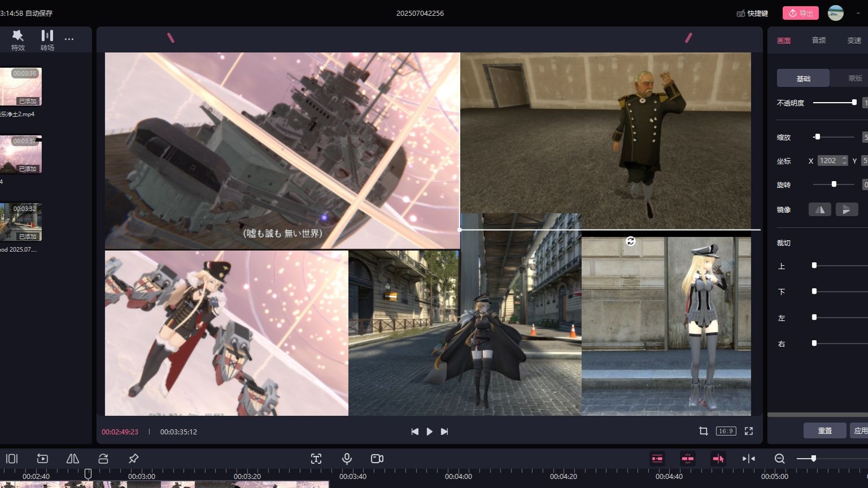The width and height of the screenshot is (868, 488).
Task: Click the timeline zoom slider
Action: click(813, 459)
